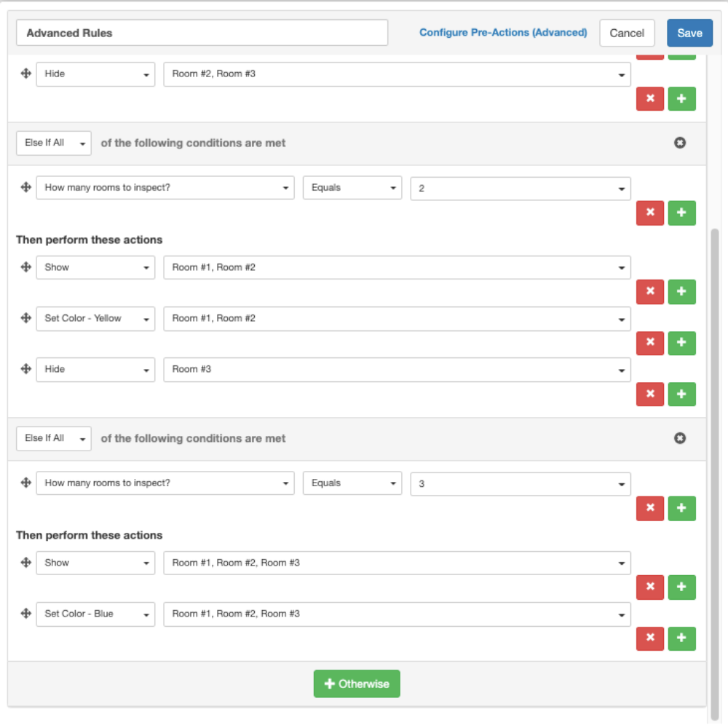Image resolution: width=728 pixels, height=725 pixels.
Task: Add another condition in the Equals 3 block
Action: (681, 508)
